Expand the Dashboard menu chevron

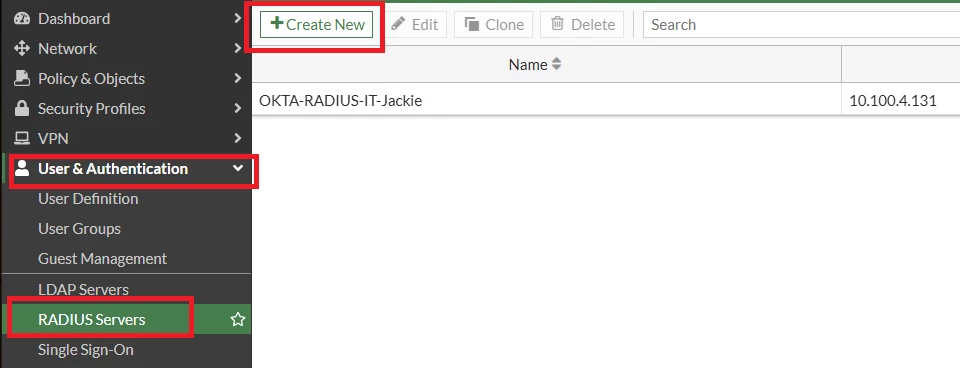click(x=238, y=18)
